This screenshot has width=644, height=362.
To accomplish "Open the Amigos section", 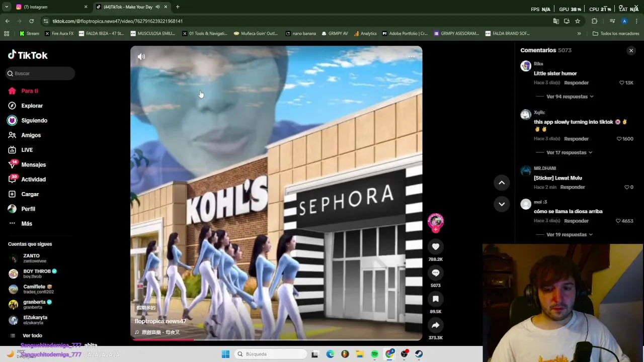I will click(31, 135).
